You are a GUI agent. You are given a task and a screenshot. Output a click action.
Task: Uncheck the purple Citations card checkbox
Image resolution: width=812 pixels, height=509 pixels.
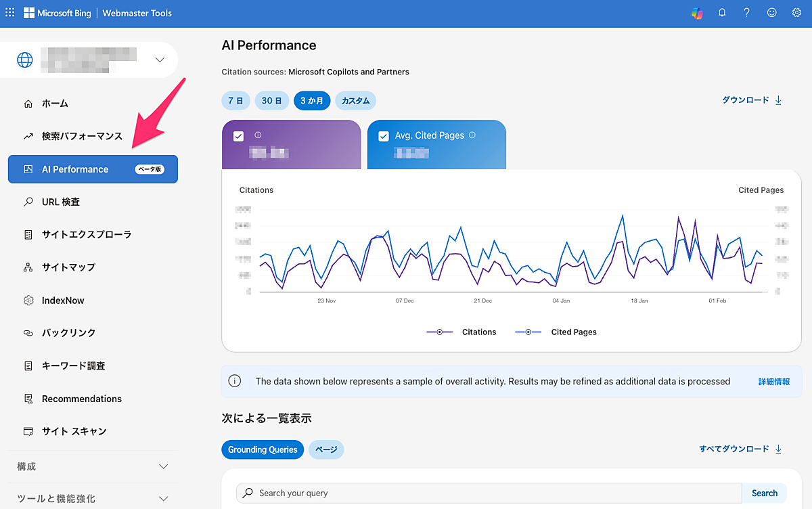coord(238,136)
